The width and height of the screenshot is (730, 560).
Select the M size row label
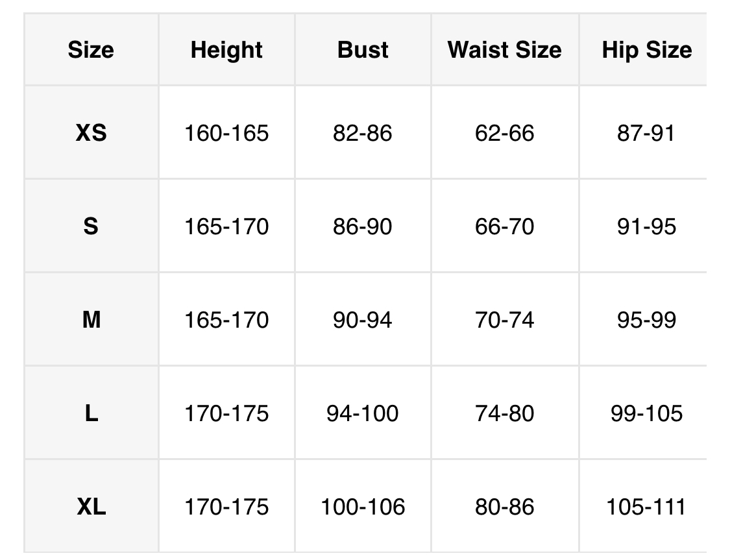tap(91, 320)
